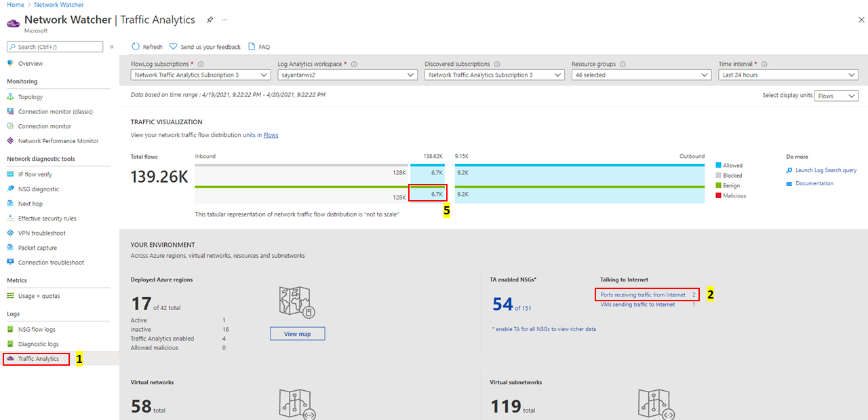Click the NSG diagnostic icon
Screen dimensions: 868x420
[x=10, y=189]
